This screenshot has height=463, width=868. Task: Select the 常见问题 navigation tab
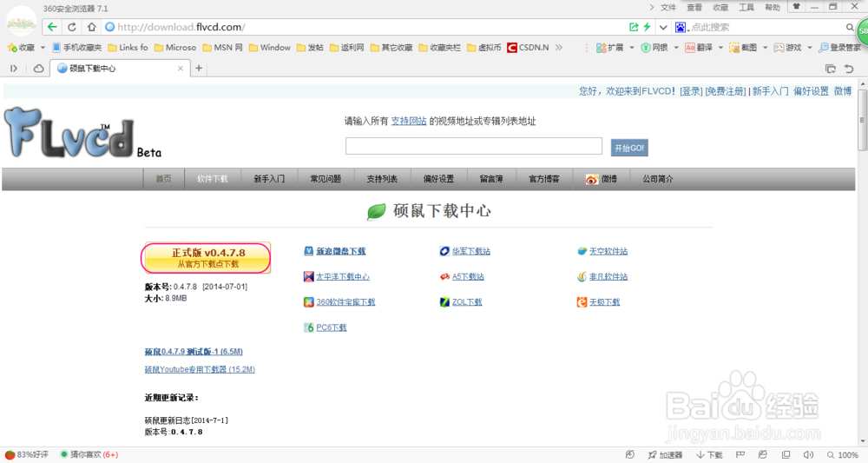coord(325,179)
